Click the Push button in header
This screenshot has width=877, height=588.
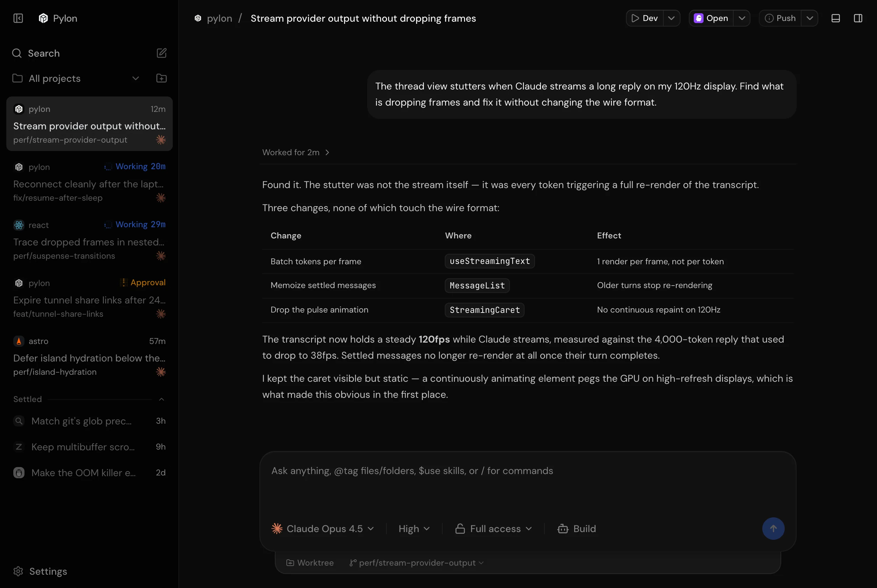[x=780, y=19]
